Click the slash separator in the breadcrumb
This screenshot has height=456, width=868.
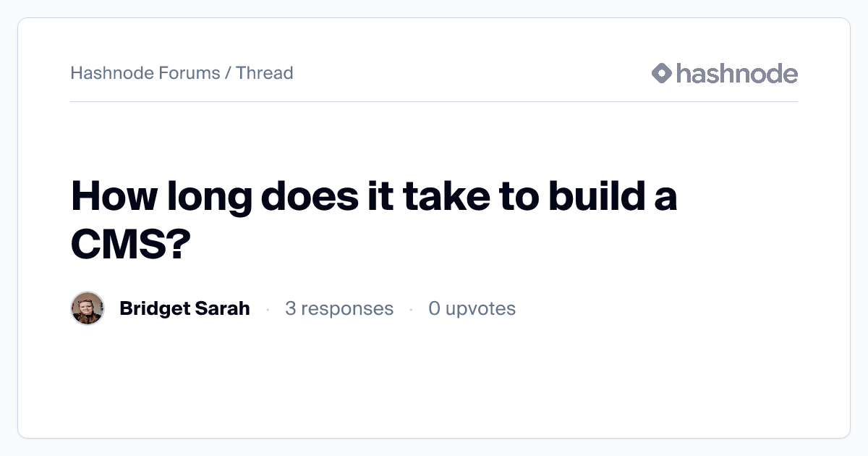(228, 73)
